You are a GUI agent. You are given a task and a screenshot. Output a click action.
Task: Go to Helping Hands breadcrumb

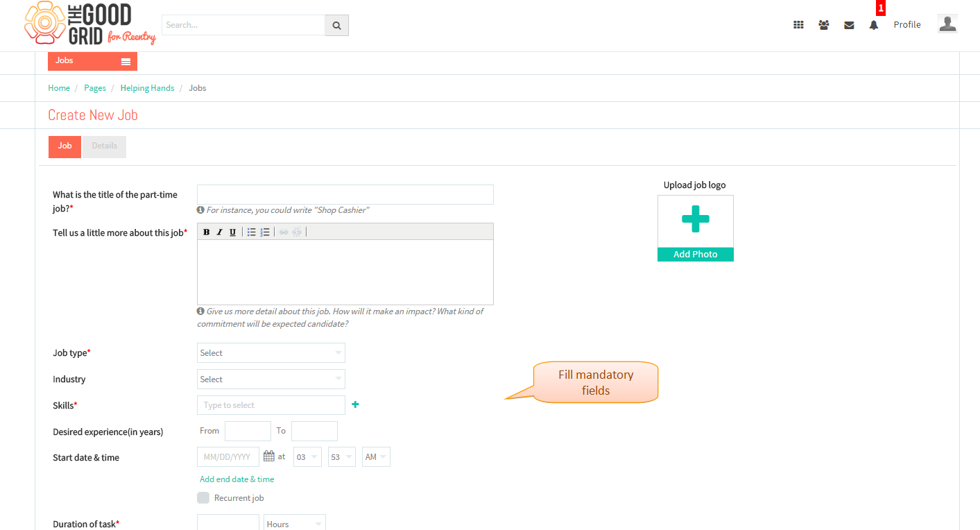coord(148,88)
